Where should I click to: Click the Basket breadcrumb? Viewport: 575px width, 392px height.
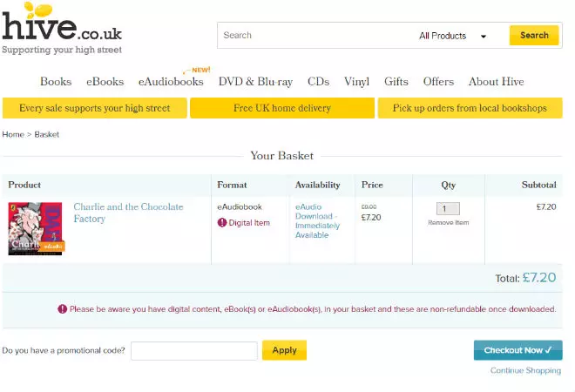coord(46,134)
